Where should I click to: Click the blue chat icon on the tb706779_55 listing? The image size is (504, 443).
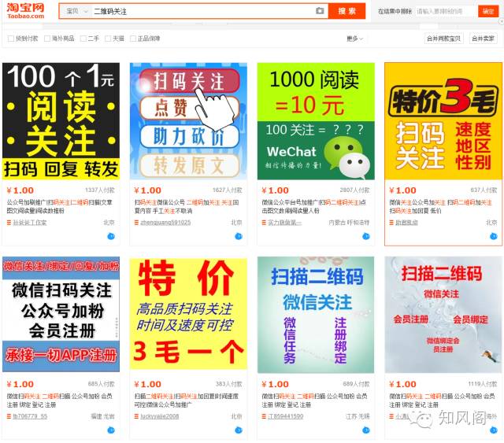point(111,430)
